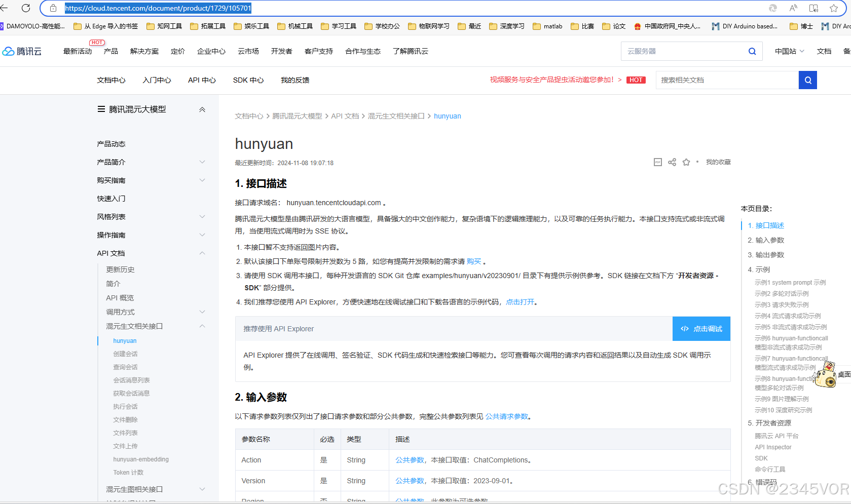
Task: Open the 论文 bookmark folder
Action: point(614,26)
